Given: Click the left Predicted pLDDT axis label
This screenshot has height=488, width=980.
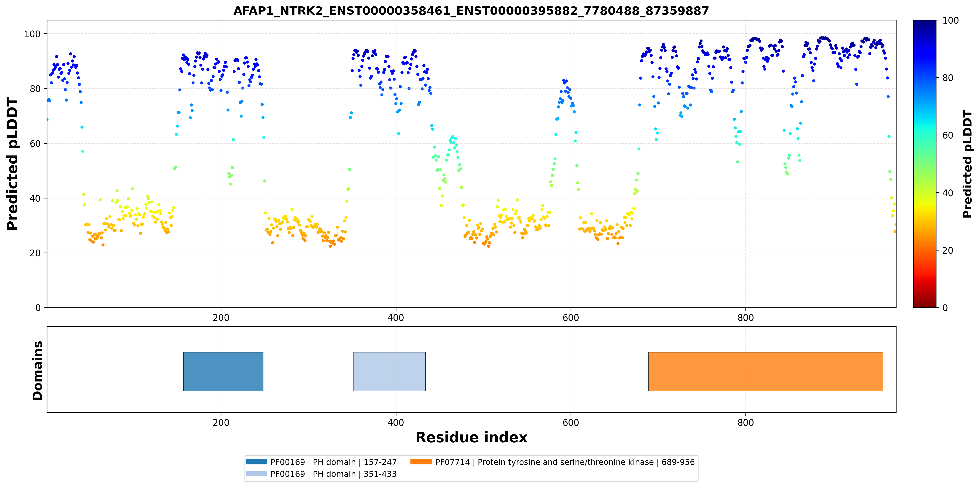Looking at the screenshot, I should [12, 164].
